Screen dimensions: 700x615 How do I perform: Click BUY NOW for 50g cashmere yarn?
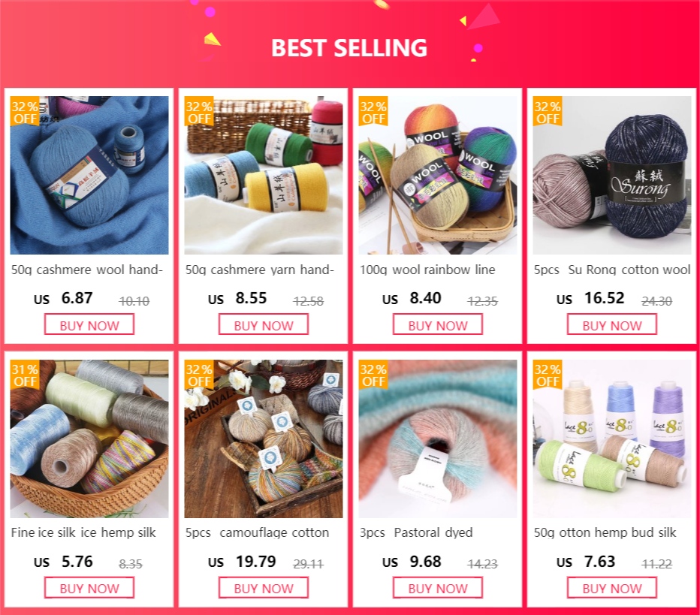tap(264, 324)
